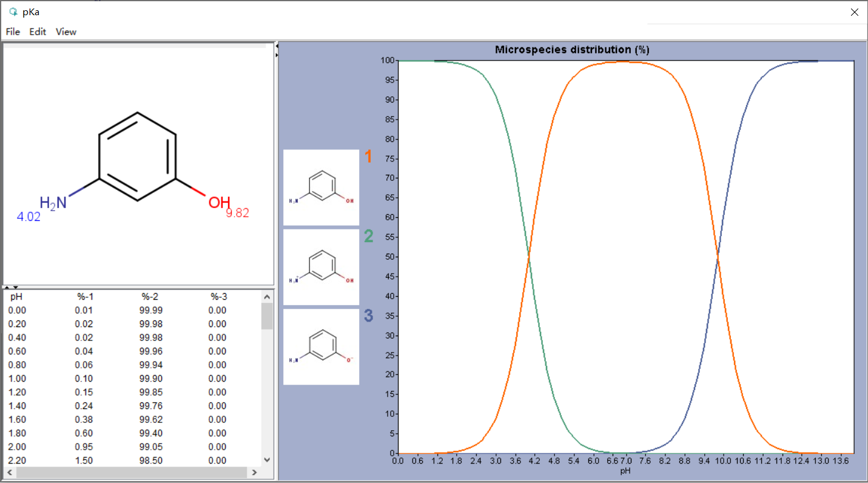868x483 pixels.
Task: Click the pKa app icon in title bar
Action: tap(14, 12)
